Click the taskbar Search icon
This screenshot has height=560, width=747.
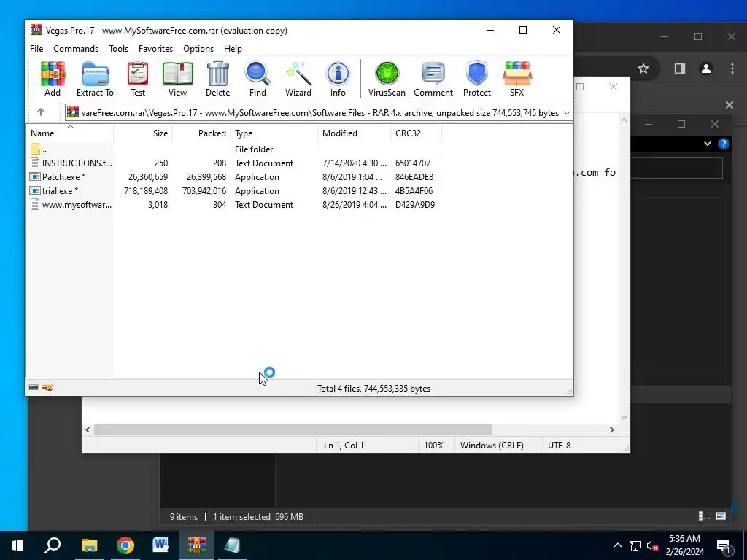pyautogui.click(x=53, y=545)
